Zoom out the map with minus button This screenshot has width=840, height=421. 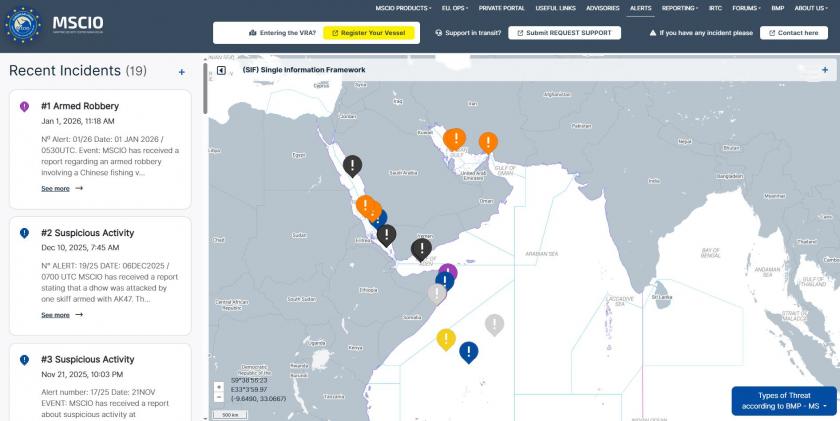219,397
